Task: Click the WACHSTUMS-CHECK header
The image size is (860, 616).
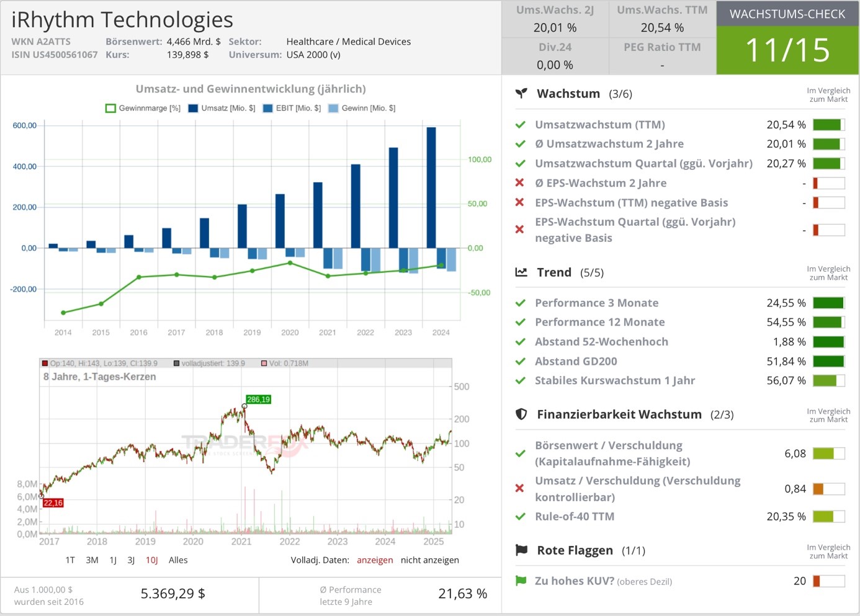Action: pyautogui.click(x=787, y=14)
